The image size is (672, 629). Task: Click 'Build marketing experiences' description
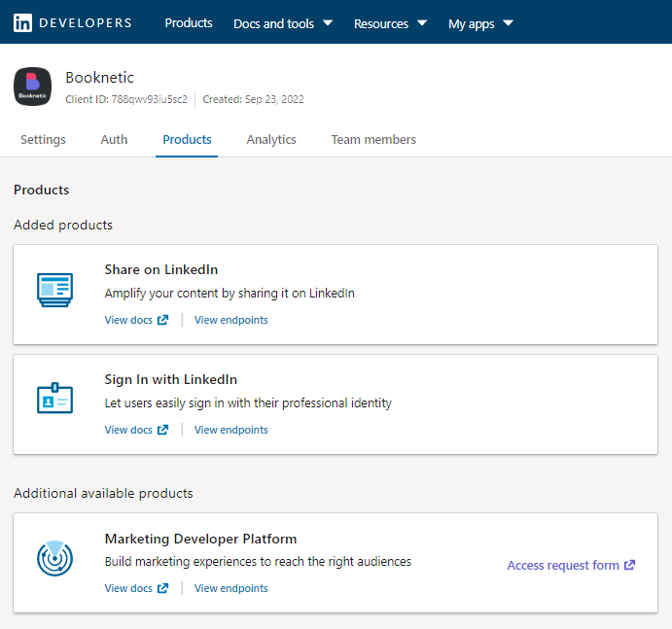click(258, 562)
